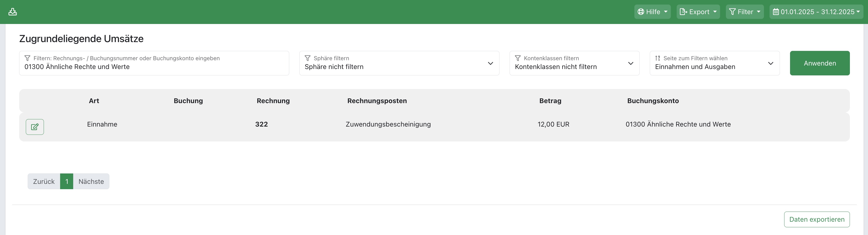Click invoice number 322

pos(262,124)
